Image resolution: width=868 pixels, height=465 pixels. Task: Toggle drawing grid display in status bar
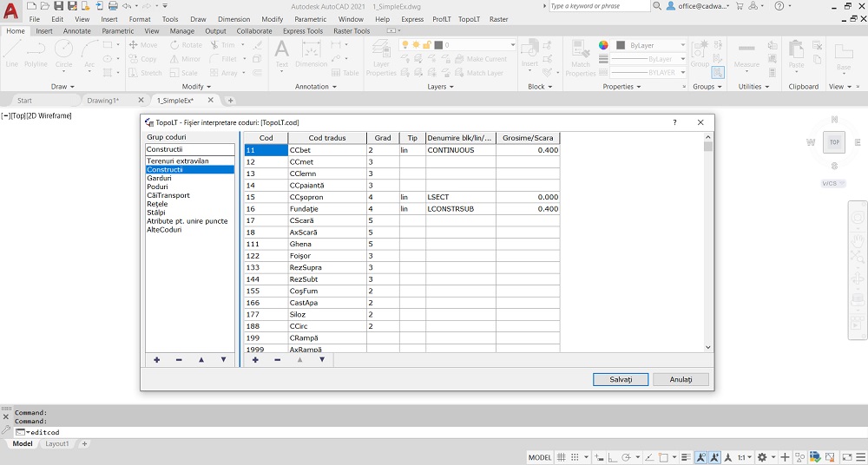[x=561, y=457]
